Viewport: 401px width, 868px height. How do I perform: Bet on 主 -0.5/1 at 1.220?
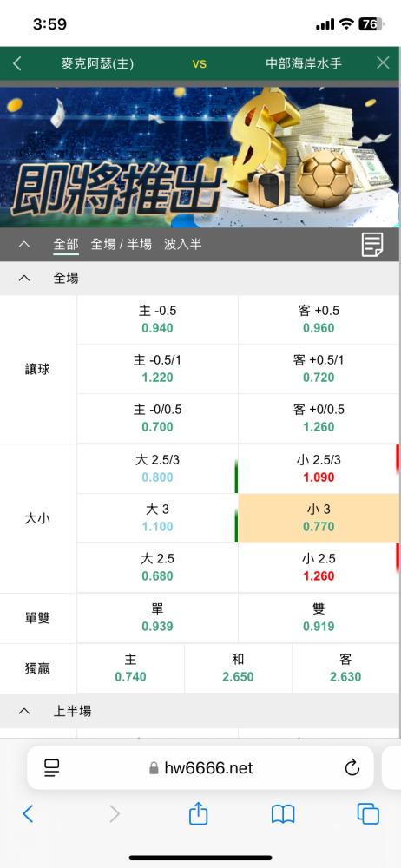tap(157, 369)
